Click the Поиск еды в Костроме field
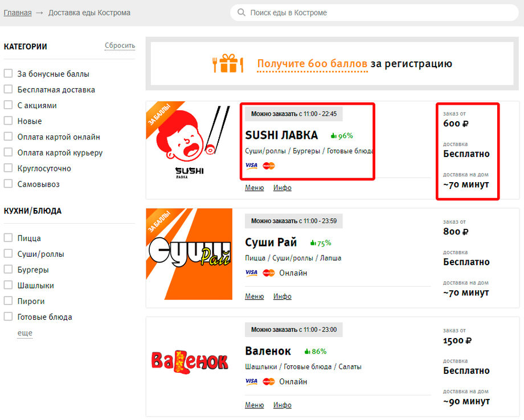The image size is (524, 420). coord(374,13)
